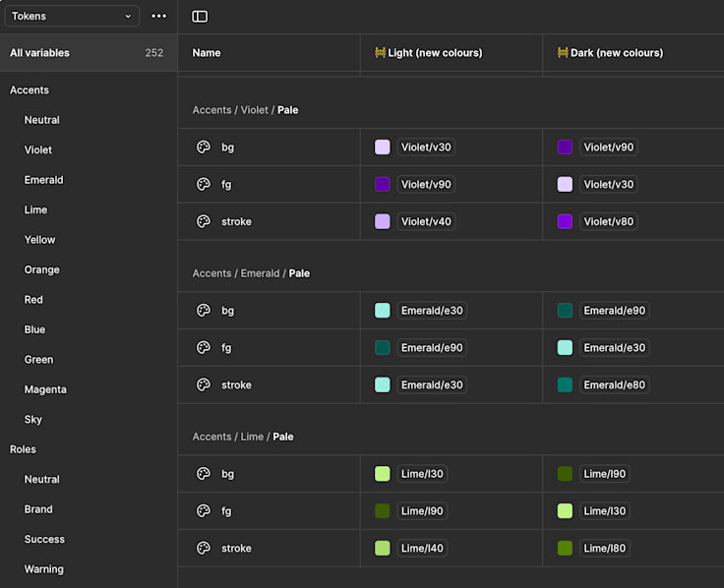Collapse the Accents group in sidebar
The image size is (724, 588).
point(30,90)
